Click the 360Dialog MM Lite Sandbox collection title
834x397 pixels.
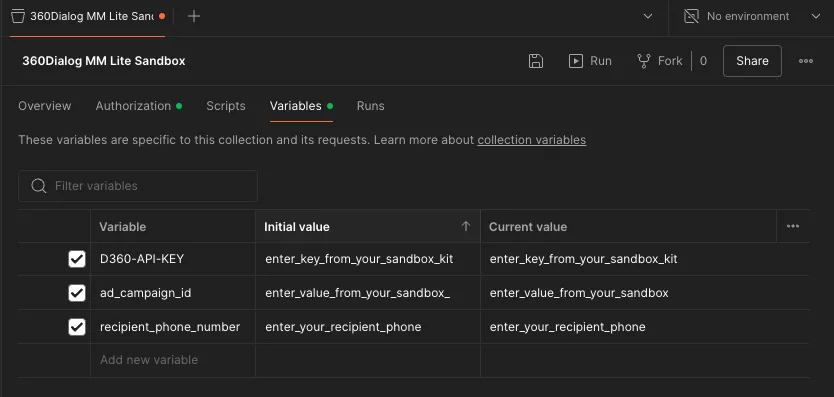click(x=104, y=61)
